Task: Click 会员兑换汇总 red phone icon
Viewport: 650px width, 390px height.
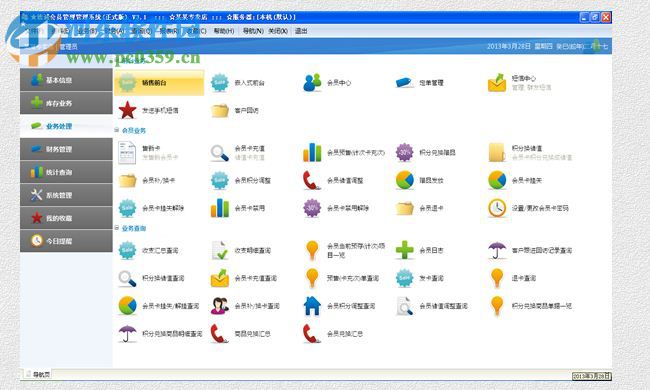Action: [x=312, y=334]
